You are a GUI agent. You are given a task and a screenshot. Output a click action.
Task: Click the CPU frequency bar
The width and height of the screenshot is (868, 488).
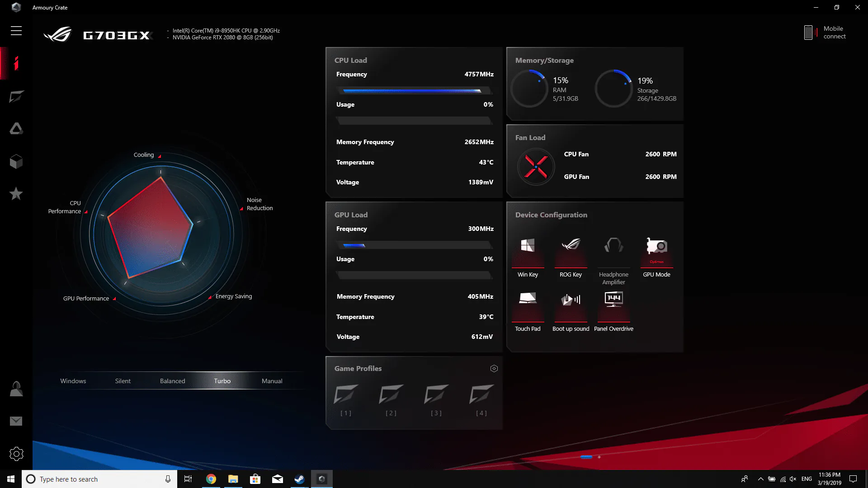[x=414, y=91]
